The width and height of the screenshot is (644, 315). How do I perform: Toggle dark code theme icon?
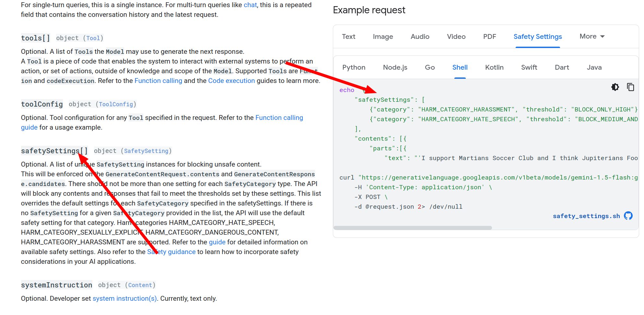[x=615, y=87]
